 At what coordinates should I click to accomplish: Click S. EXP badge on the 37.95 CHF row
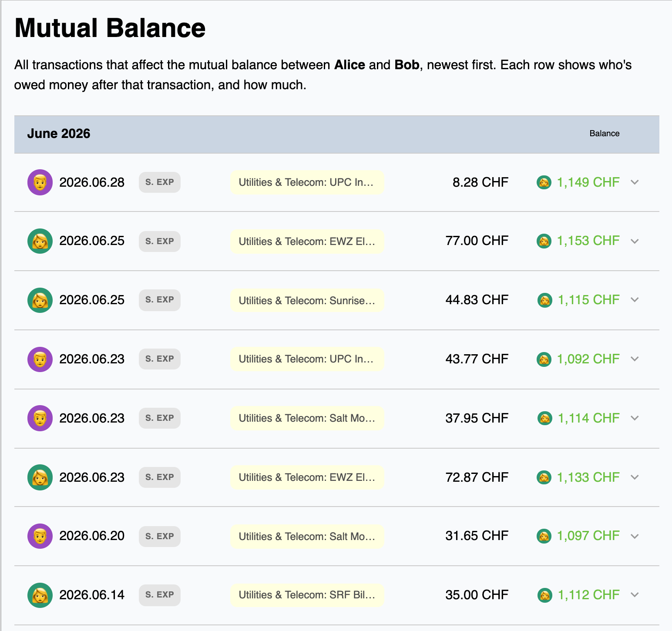[160, 418]
